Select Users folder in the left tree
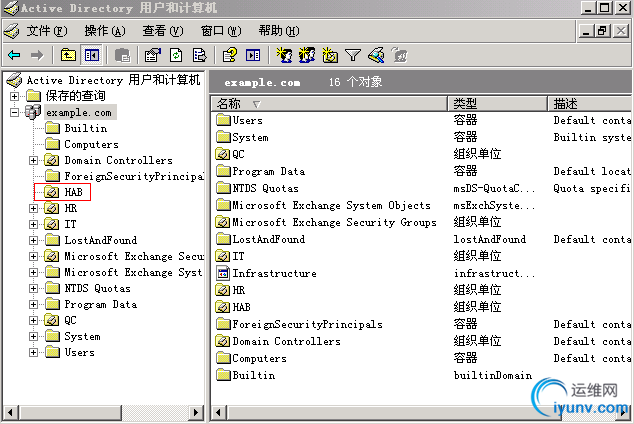 [x=80, y=352]
